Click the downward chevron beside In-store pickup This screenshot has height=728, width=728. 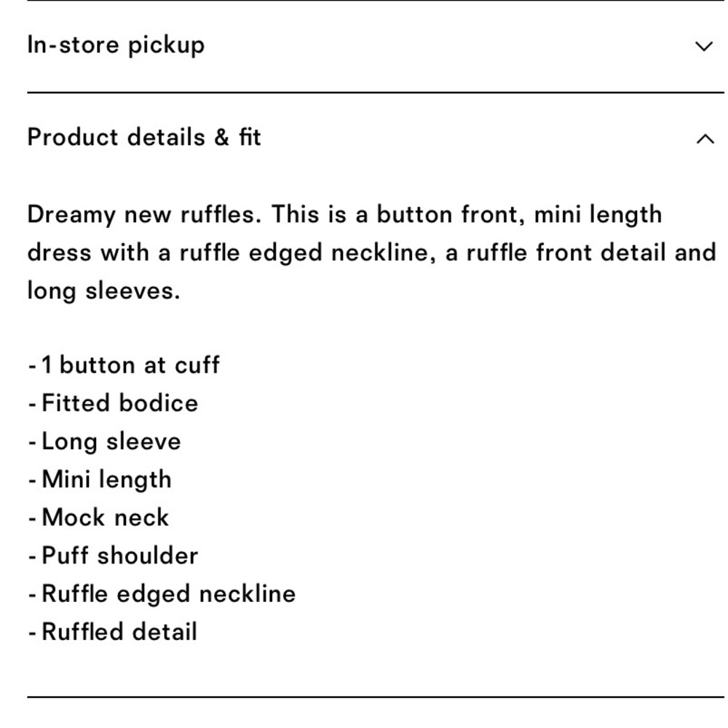click(x=703, y=46)
